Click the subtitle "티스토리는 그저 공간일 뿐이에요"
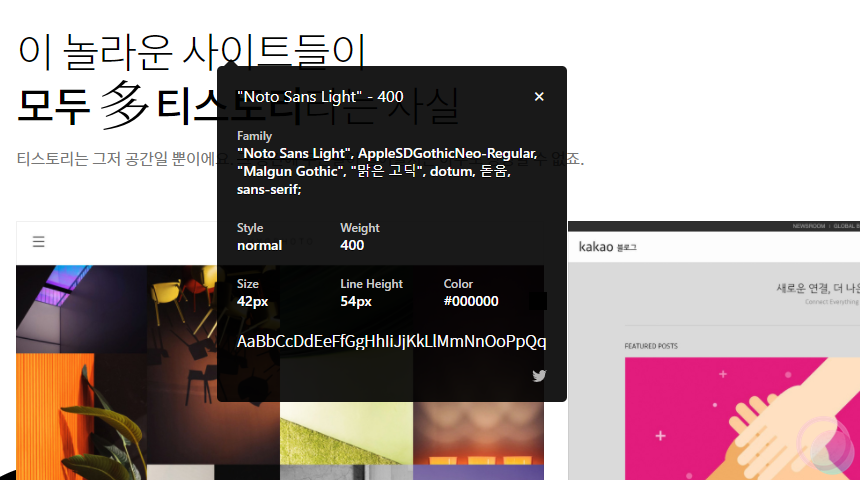The image size is (860, 480). [x=124, y=159]
